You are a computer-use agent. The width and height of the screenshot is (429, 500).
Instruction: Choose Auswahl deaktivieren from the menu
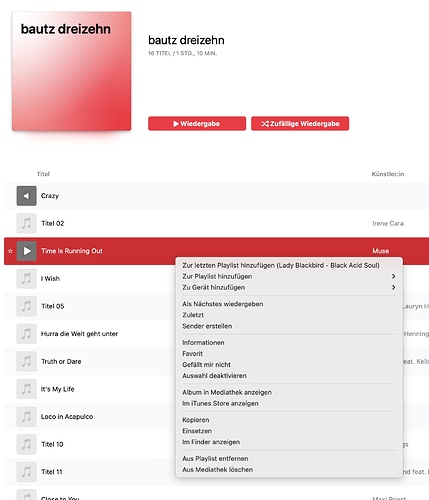(214, 376)
